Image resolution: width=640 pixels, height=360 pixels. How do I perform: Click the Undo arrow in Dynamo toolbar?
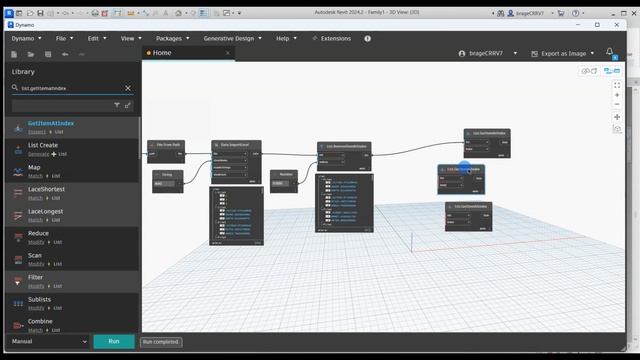65,54
